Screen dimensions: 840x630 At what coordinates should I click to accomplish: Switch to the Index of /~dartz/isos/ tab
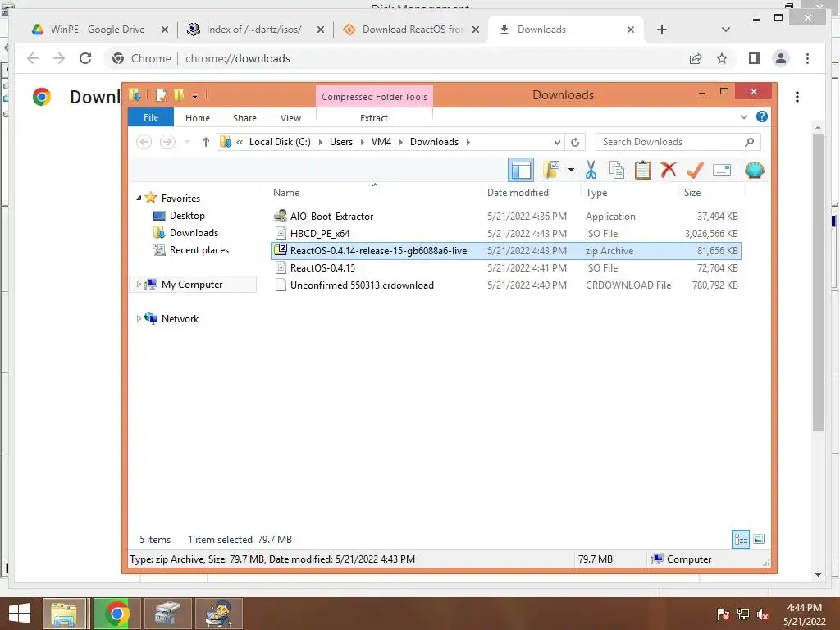255,30
